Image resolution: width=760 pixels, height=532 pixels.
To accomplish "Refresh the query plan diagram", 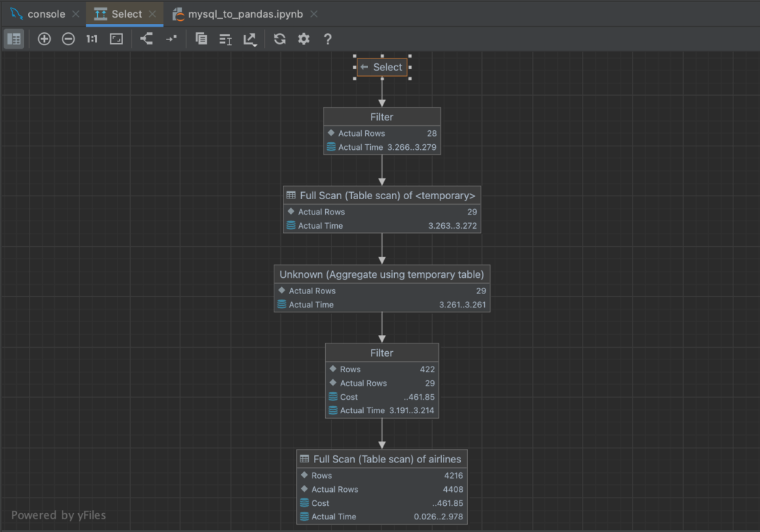I will (x=279, y=39).
